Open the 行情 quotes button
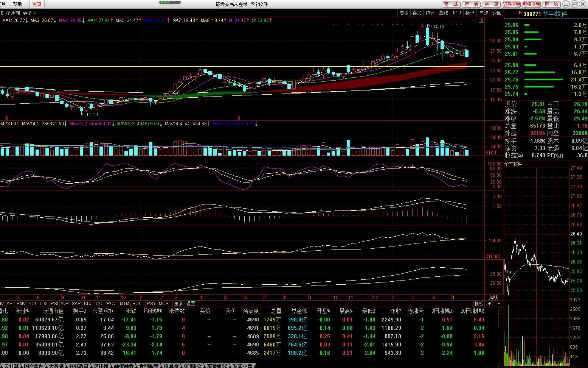This screenshot has width=588, height=368. (471, 4)
